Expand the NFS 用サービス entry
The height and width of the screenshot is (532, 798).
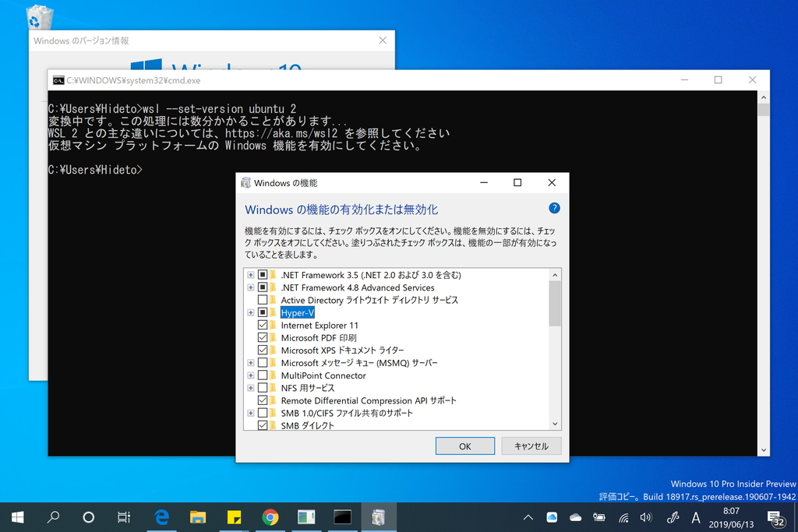(250, 387)
